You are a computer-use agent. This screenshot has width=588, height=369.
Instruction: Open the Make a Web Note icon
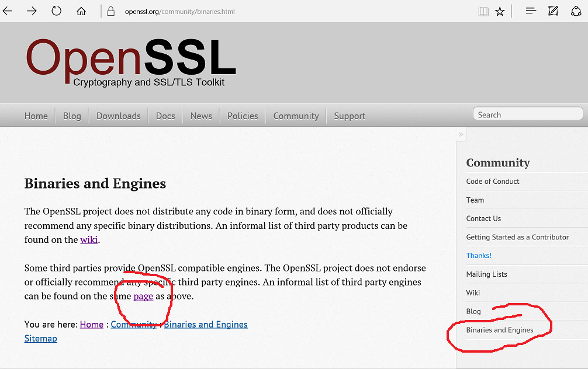[553, 11]
